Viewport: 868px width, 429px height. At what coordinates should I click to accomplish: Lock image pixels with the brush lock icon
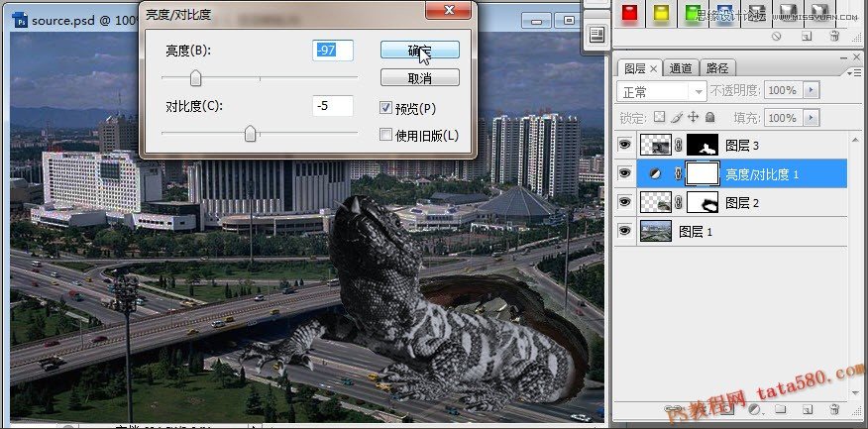(x=677, y=117)
